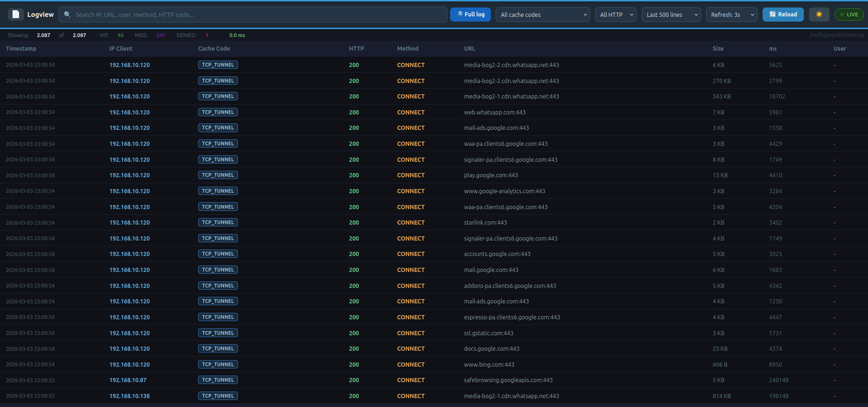868x407 pixels.
Task: Click ms value 18702
Action: pos(777,97)
